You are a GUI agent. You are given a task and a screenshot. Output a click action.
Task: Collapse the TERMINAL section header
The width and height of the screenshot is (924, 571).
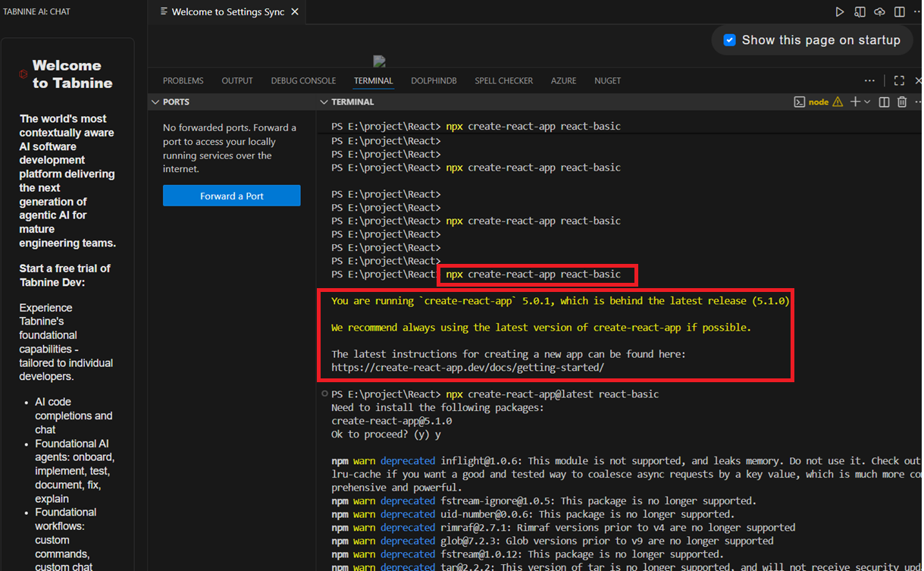click(x=352, y=102)
